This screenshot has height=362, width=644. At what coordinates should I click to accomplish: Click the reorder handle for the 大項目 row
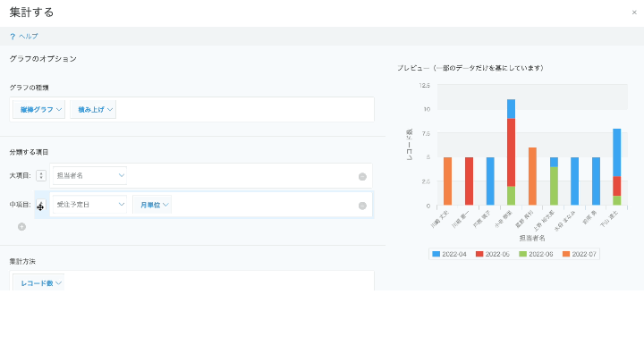point(41,176)
